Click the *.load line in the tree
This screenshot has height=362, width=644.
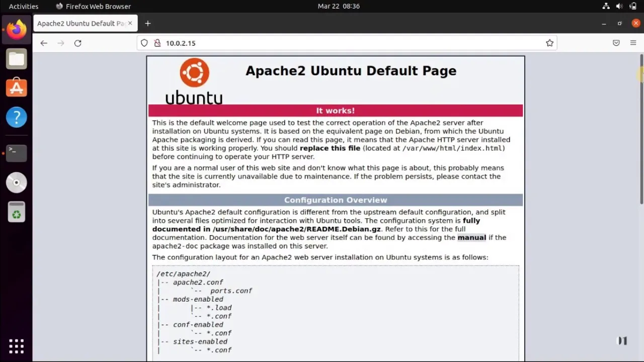219,308
